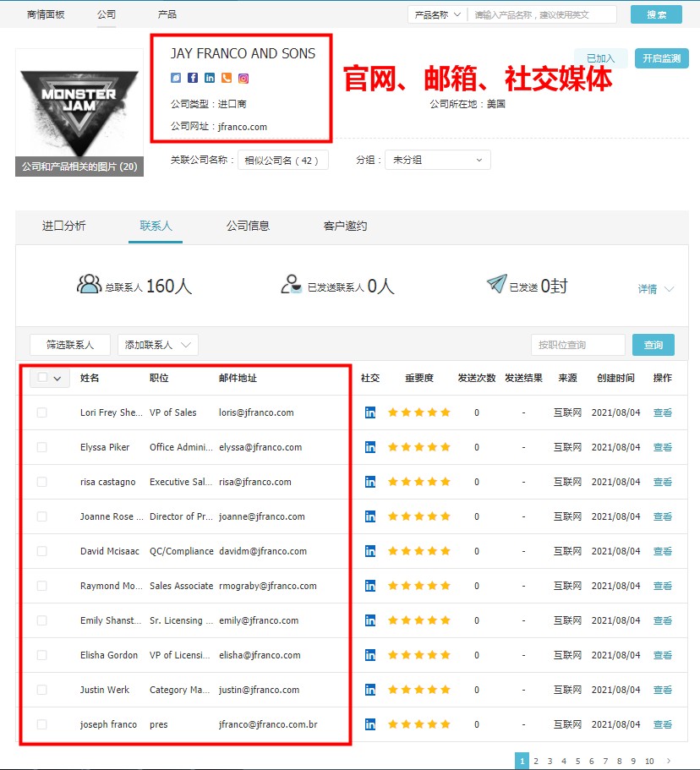Click the 开启监测 button
Screen dimensions: 700x770
[661, 58]
